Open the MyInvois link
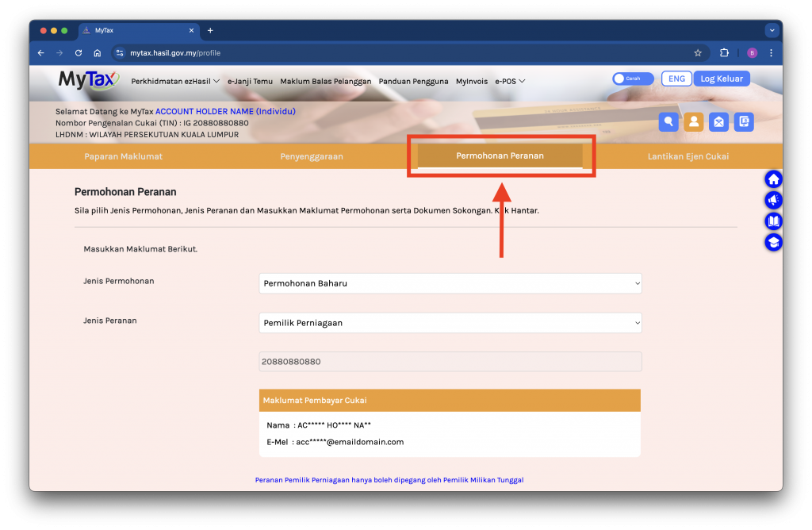The height and width of the screenshot is (530, 812). [x=472, y=81]
